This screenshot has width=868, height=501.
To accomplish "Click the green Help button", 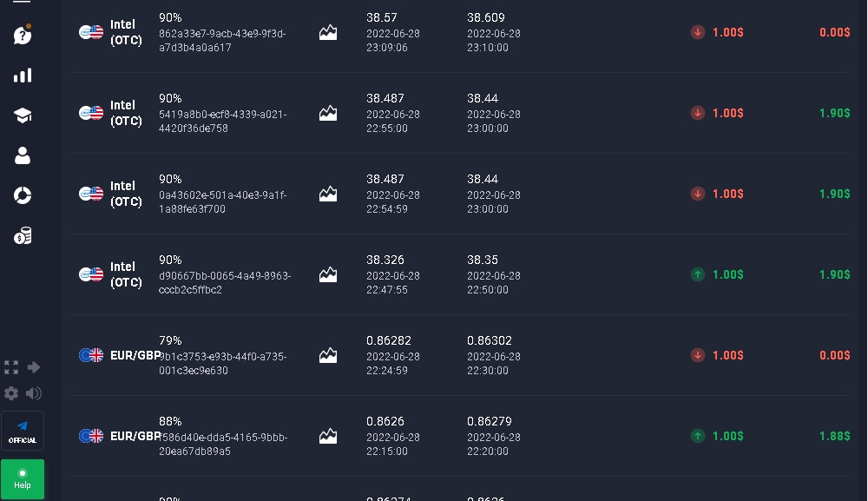I will pos(23,479).
